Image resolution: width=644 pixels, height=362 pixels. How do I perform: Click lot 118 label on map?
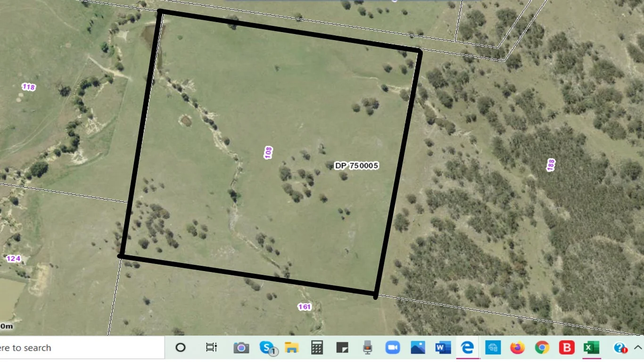click(29, 87)
